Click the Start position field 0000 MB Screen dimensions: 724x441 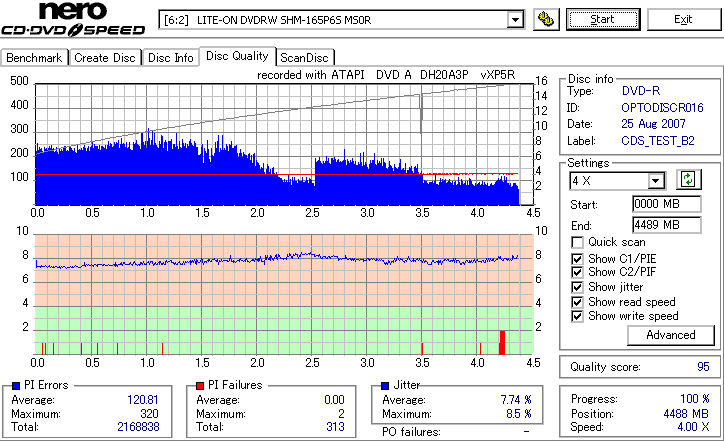[x=666, y=204]
